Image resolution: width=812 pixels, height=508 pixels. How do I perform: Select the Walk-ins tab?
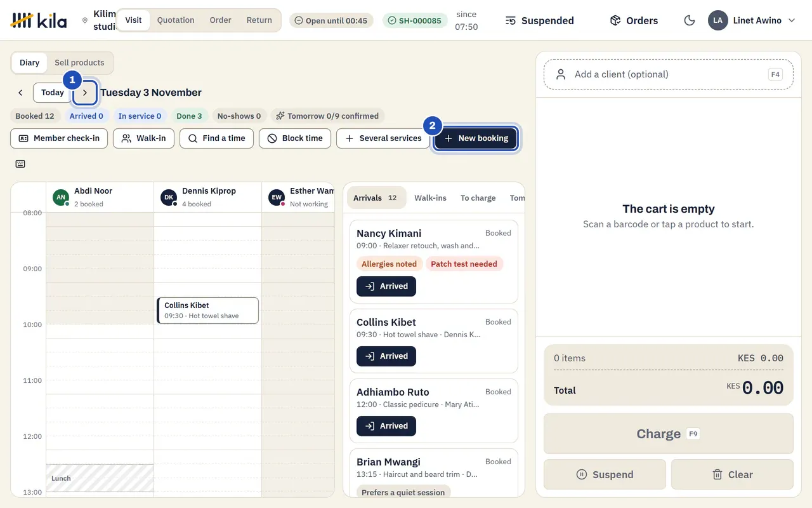(430, 198)
